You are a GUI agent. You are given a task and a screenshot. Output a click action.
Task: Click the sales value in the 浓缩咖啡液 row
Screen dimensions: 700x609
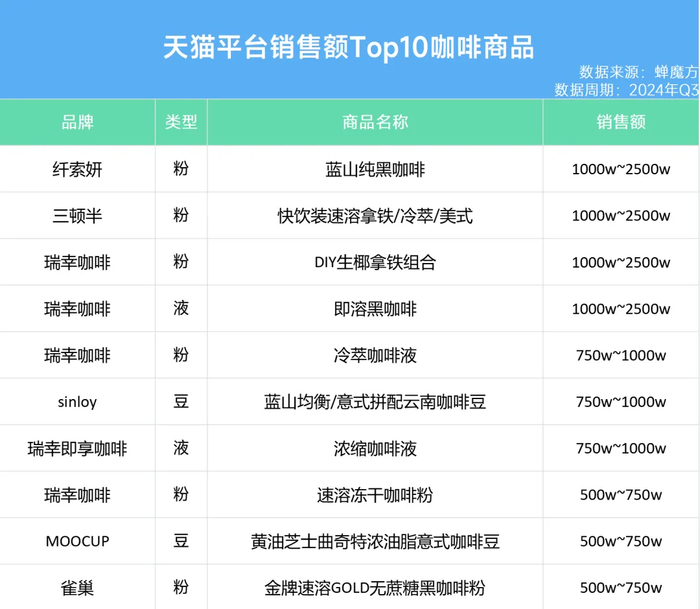click(x=621, y=448)
